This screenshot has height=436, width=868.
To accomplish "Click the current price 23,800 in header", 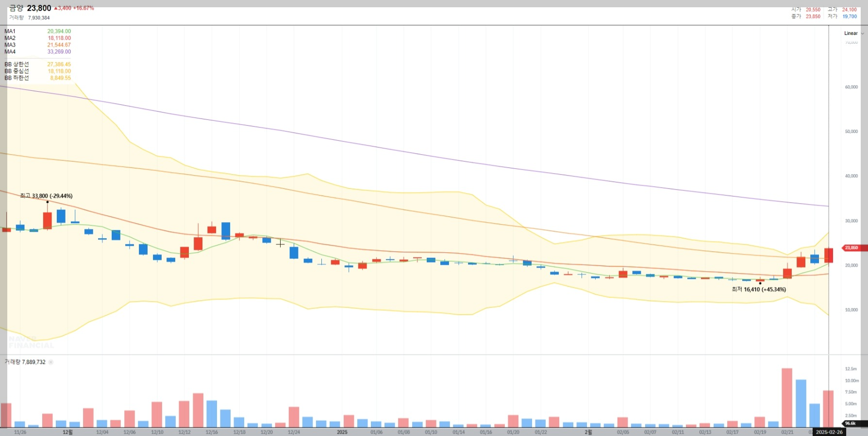I will coord(39,8).
